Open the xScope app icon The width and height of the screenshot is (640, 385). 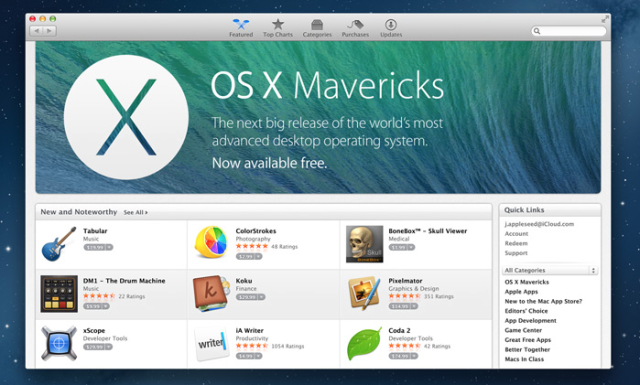pos(59,343)
